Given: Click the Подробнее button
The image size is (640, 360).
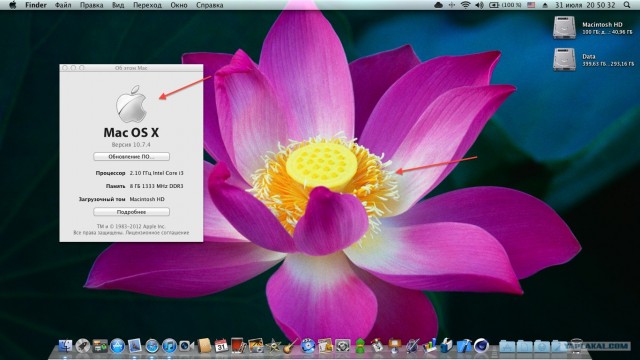Looking at the screenshot, I should [x=131, y=212].
